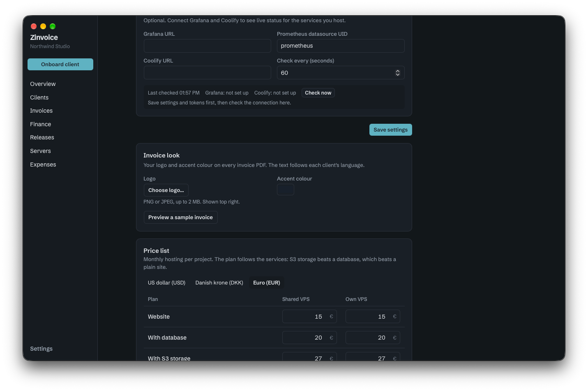Click the 'Northwind Studio' subtitle
Screen dimensions: 588x391
pyautogui.click(x=50, y=46)
